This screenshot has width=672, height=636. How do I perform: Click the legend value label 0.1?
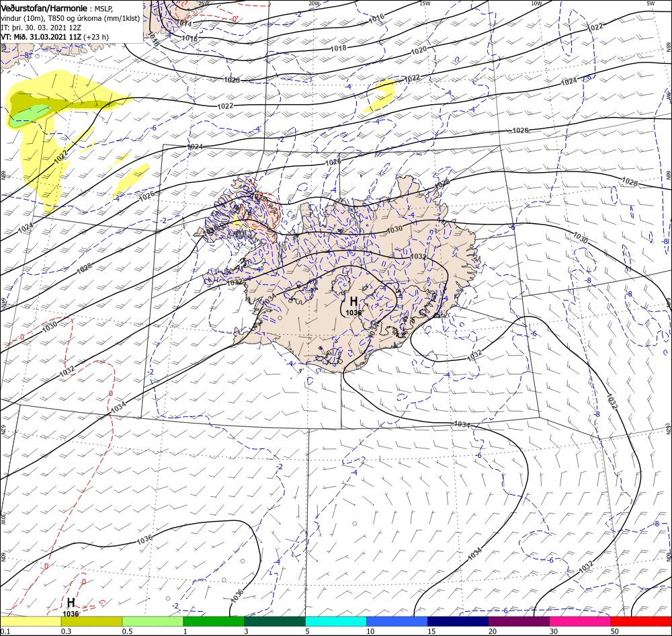[x=5, y=631]
